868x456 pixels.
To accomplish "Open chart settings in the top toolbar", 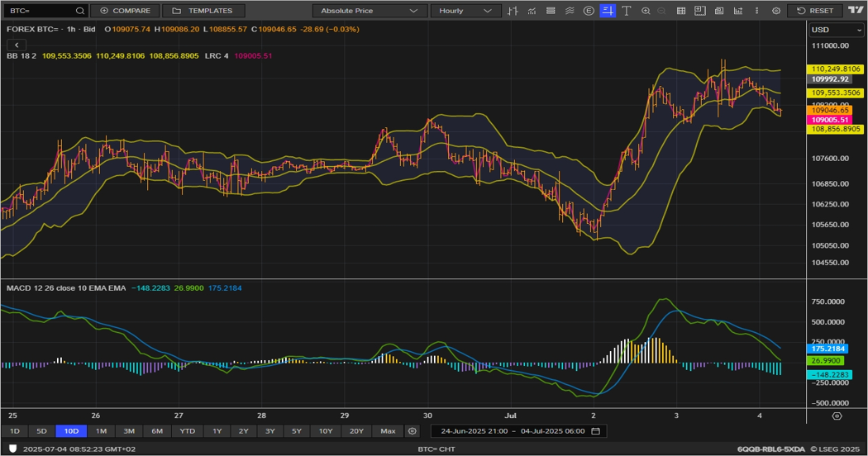I will pos(776,11).
